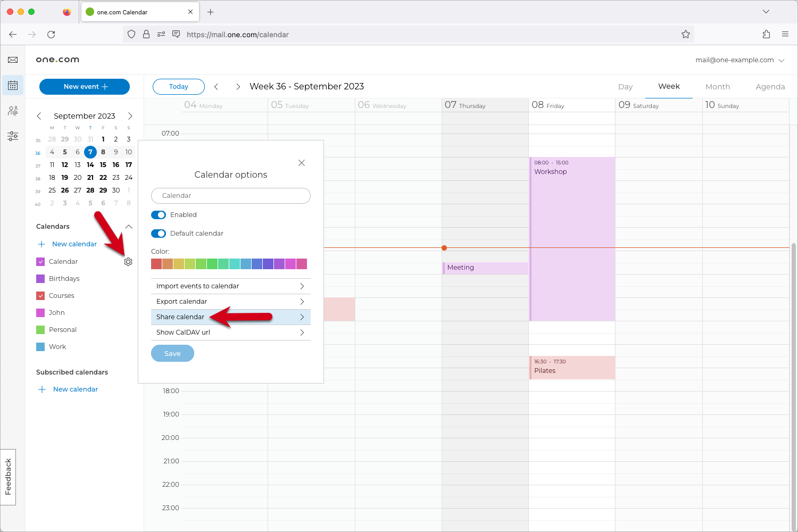This screenshot has height=532, width=798.
Task: Toggle the Enabled switch off
Action: (x=159, y=215)
